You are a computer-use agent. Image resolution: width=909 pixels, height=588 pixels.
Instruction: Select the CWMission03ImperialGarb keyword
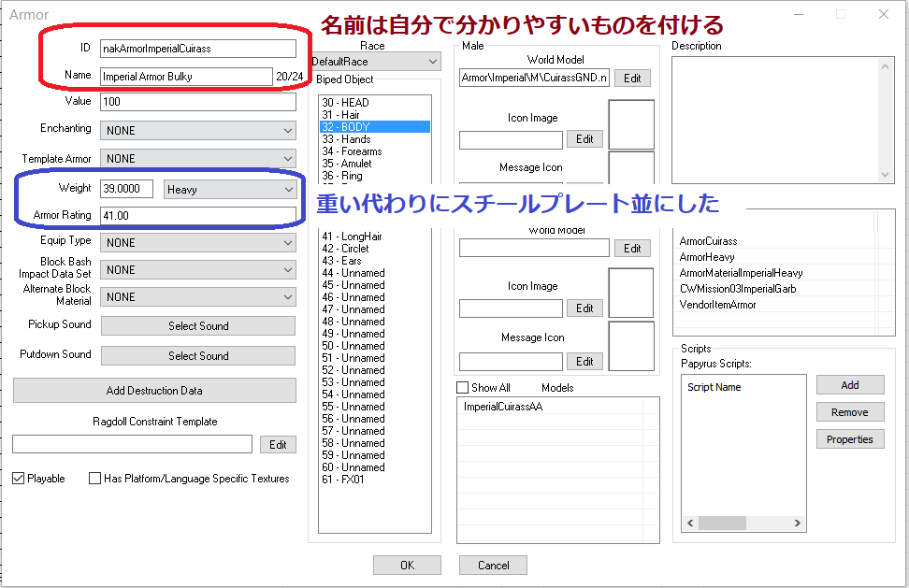738,289
